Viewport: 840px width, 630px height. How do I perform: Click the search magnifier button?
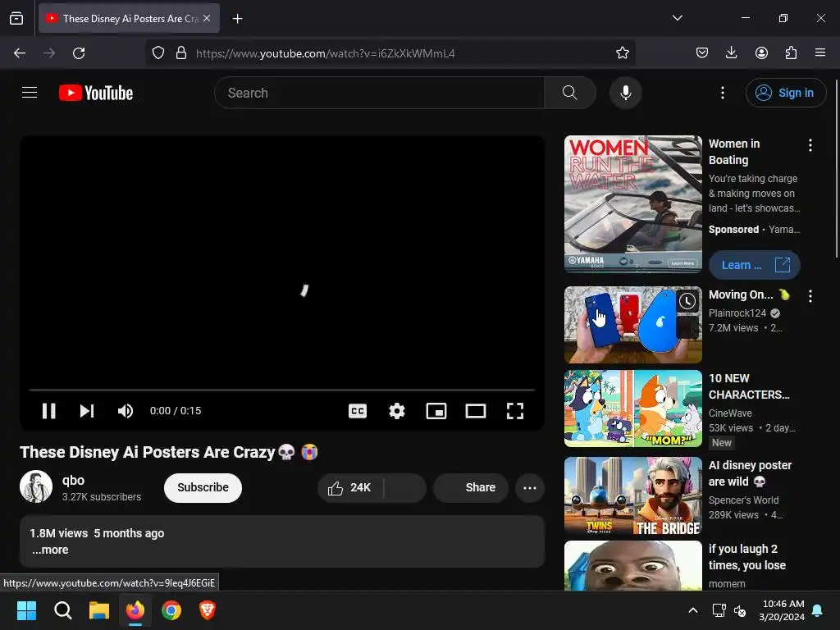click(570, 93)
